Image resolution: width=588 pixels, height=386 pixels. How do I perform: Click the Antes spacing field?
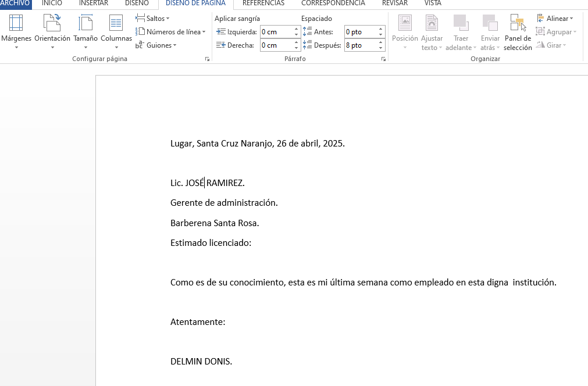pos(361,32)
